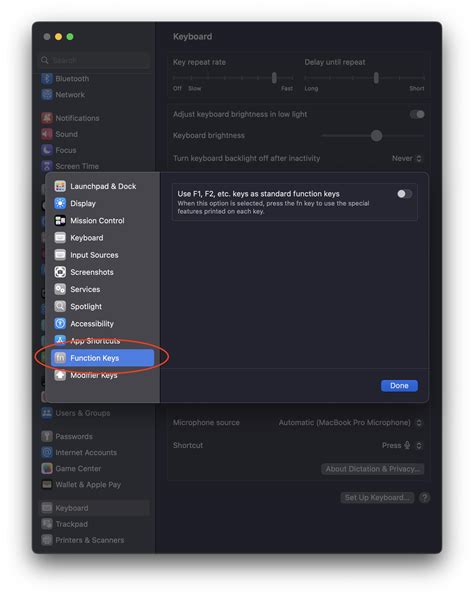Select the Display icon in the shortcuts list

click(x=60, y=203)
